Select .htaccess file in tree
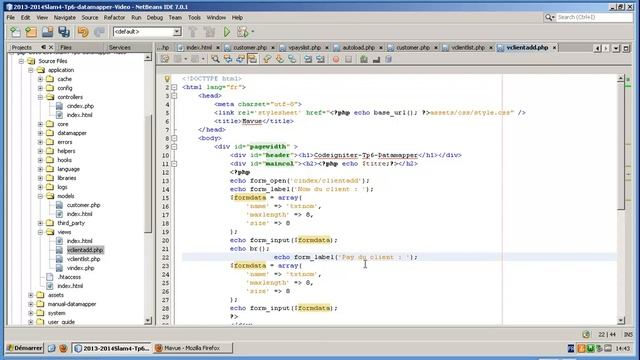Image resolution: width=640 pixels, height=360 pixels. tap(69, 277)
